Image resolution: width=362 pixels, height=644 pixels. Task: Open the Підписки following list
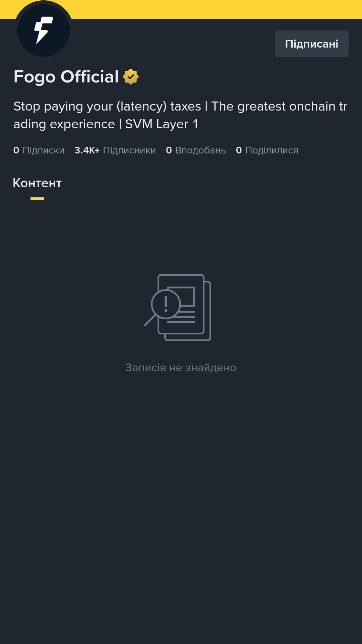(x=39, y=150)
